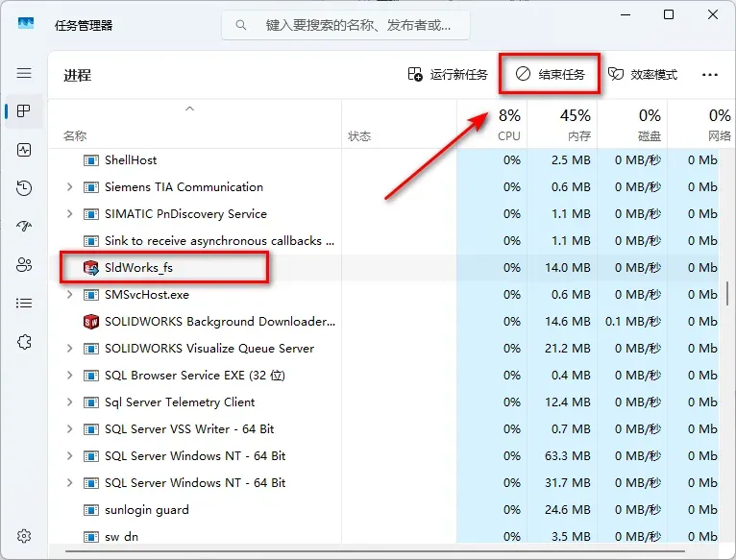This screenshot has width=736, height=560.
Task: Select Siemens TIA Communication process name
Action: [x=184, y=186]
